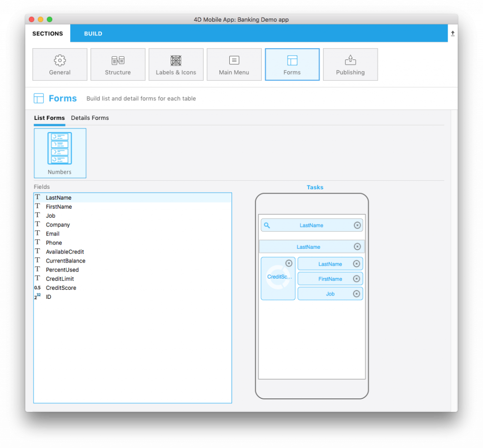Select the ID field

(x=133, y=296)
